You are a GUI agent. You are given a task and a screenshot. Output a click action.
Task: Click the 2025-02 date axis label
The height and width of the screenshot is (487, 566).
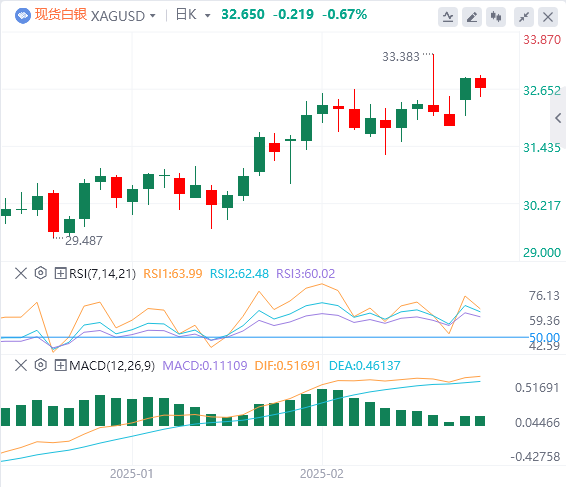(x=322, y=474)
